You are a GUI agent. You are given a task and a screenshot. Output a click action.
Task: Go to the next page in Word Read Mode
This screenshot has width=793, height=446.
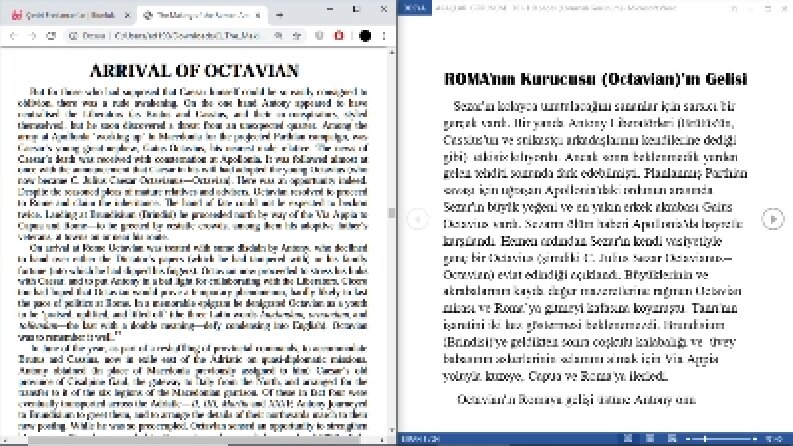[x=773, y=219]
